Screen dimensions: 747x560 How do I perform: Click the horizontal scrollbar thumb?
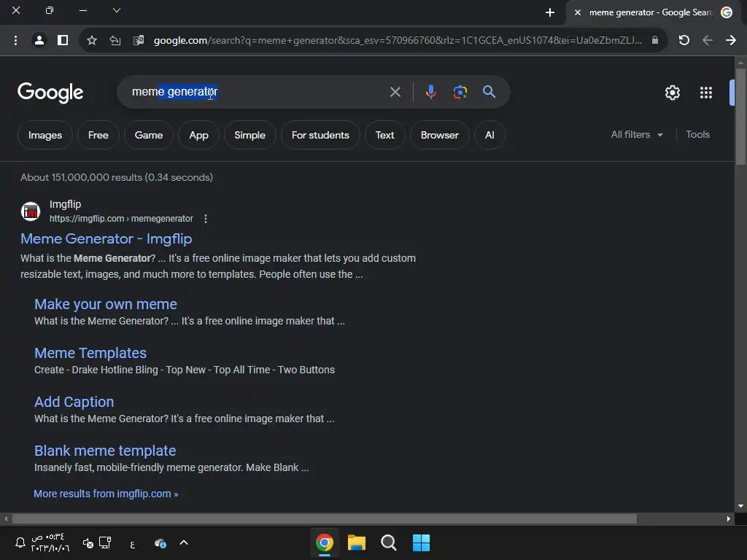coord(325,518)
